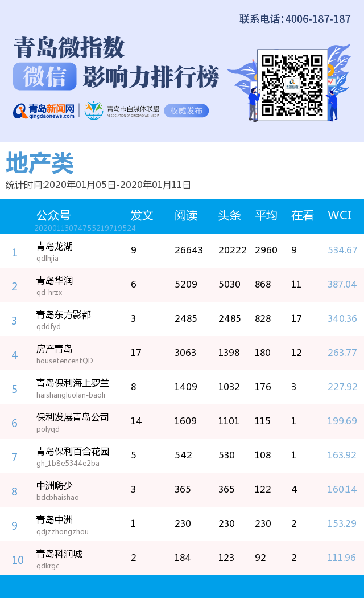Select the WCI score 534.67

342,250
